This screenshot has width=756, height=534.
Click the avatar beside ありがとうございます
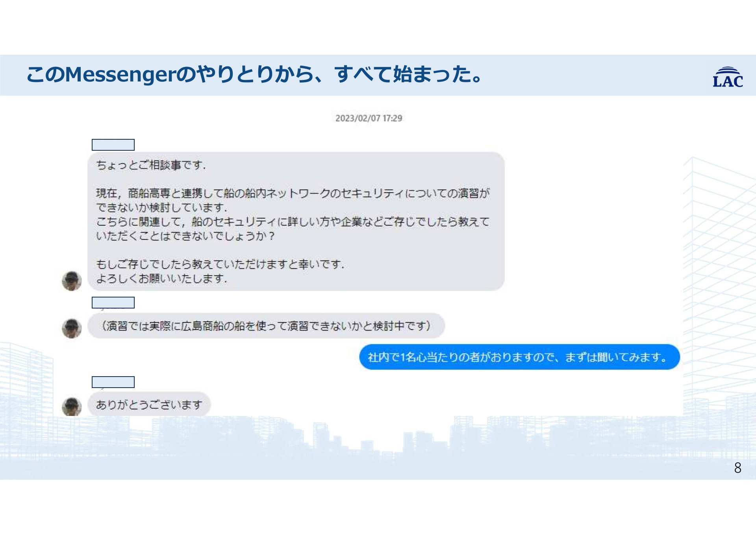click(72, 407)
